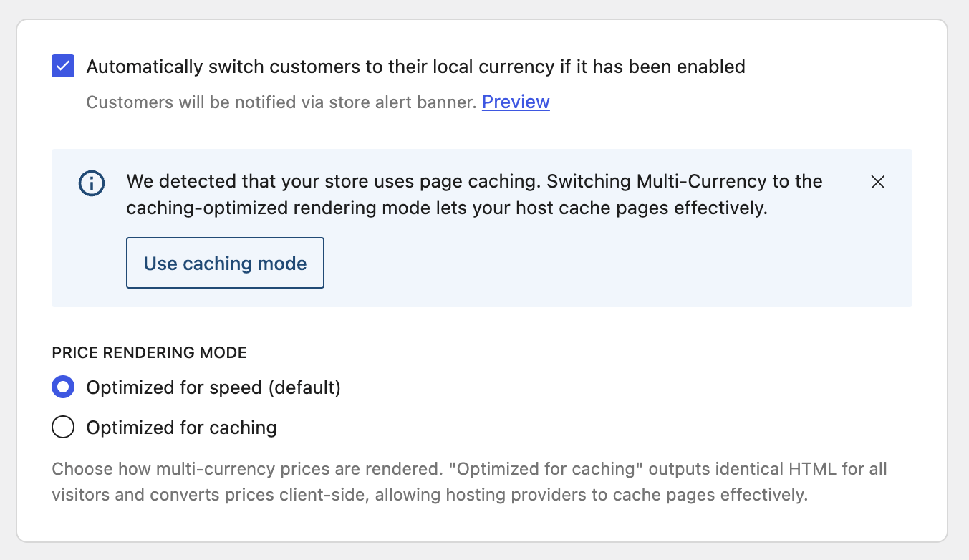
Task: Click the Use caching mode button
Action: click(225, 263)
